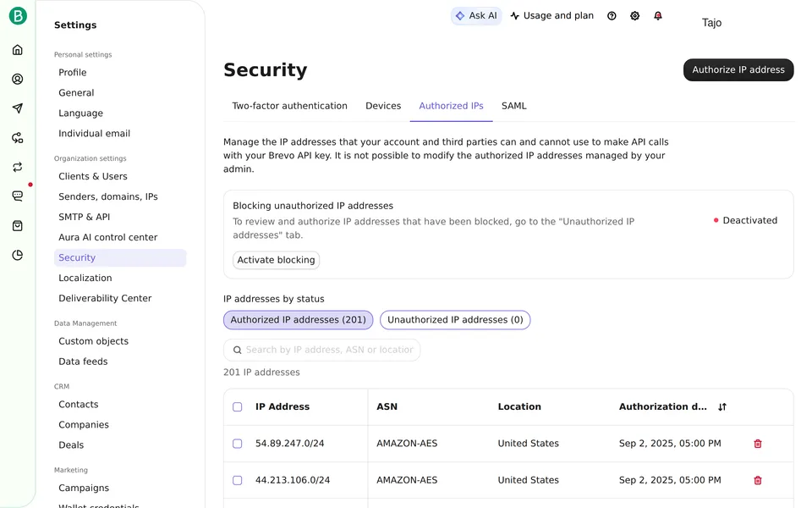812x508 pixels.
Task: Open Deliverability Center
Action: tap(105, 298)
